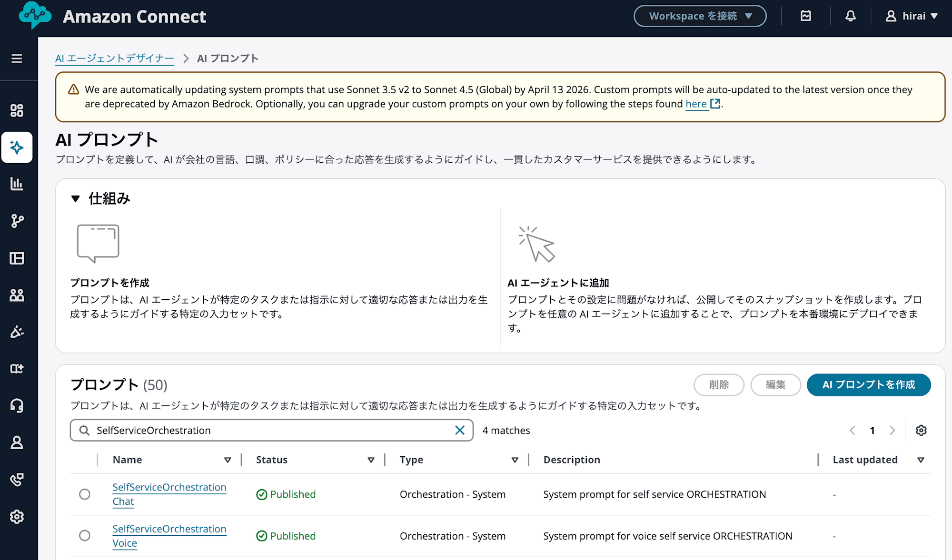Click the 編集 button
The image size is (952, 560).
pyautogui.click(x=775, y=384)
